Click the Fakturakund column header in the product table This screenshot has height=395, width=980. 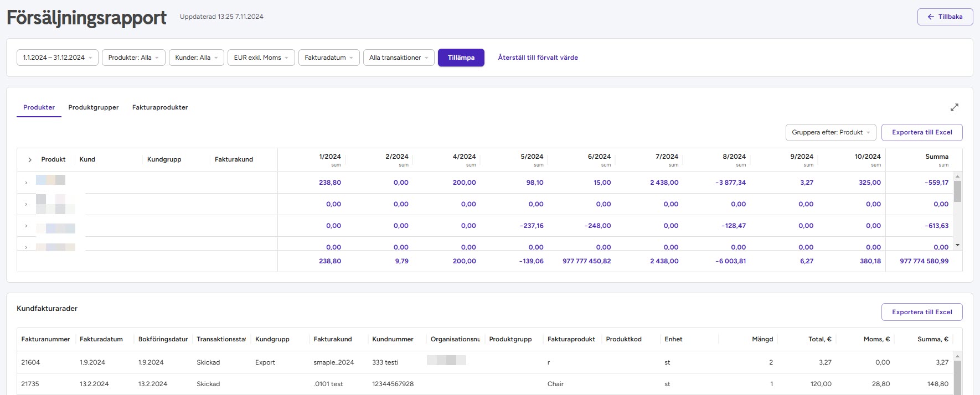(234, 159)
